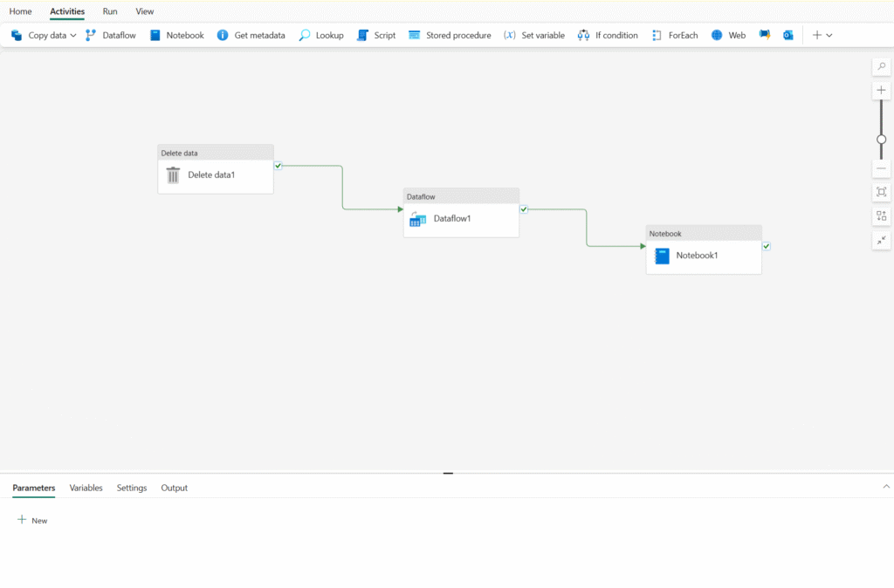Open the Home ribbon tab
Screen dimensions: 894x588
(21, 11)
